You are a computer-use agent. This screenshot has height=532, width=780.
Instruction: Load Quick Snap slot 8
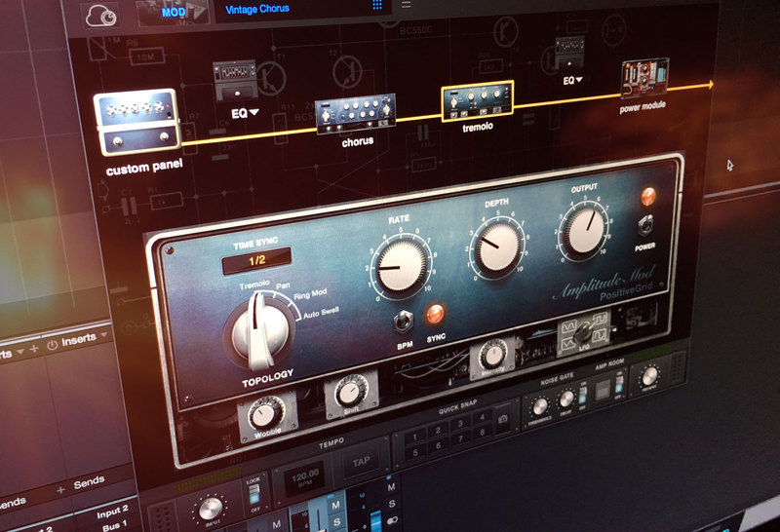point(483,432)
